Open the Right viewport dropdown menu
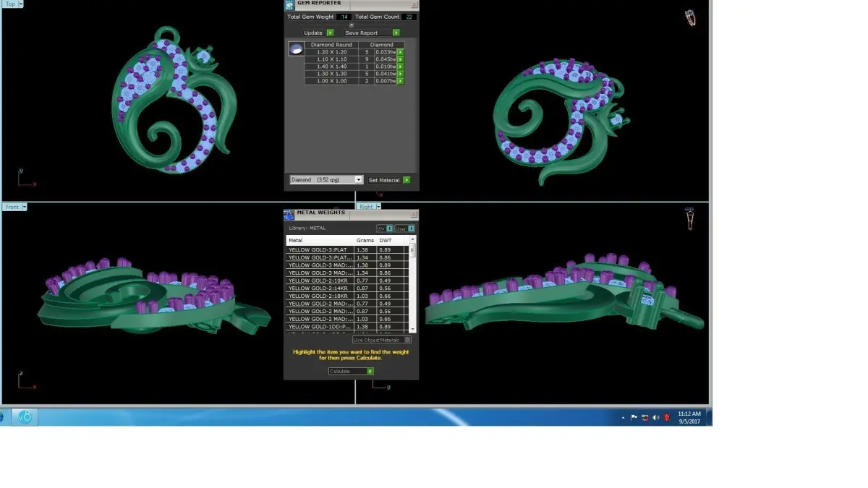The height and width of the screenshot is (488, 868). (x=378, y=207)
